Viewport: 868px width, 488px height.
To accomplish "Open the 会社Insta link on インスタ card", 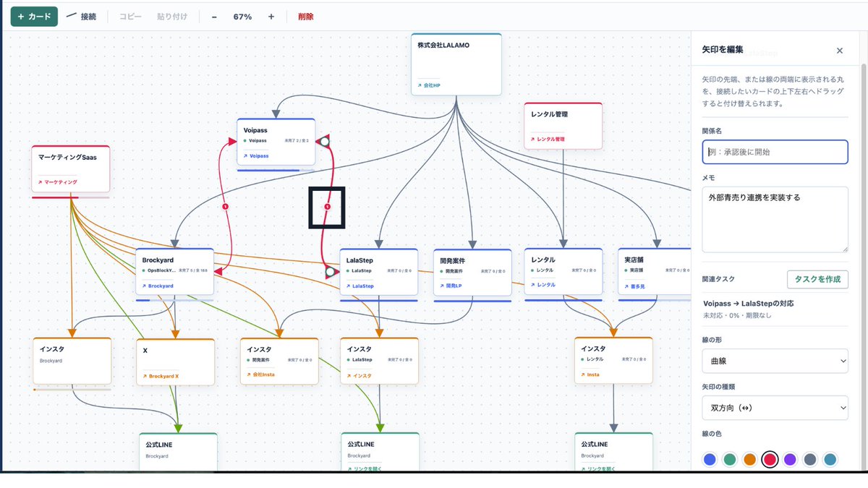I will 260,374.
